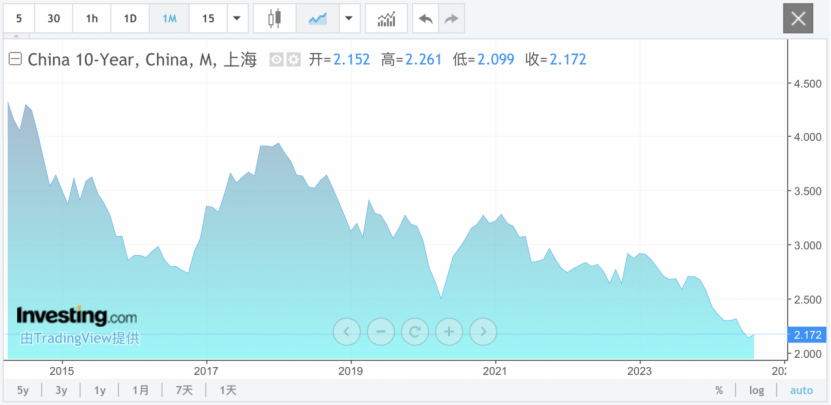Toggle percent scale
The height and width of the screenshot is (405, 831).
pyautogui.click(x=719, y=391)
